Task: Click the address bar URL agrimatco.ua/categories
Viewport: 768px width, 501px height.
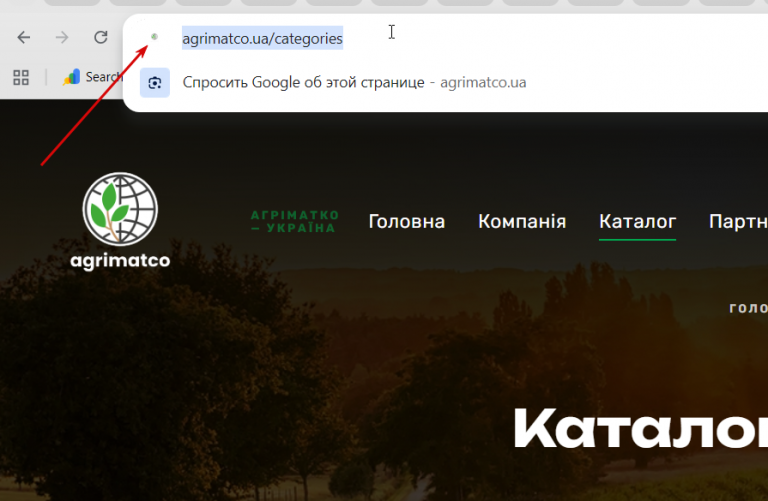Action: (262, 38)
